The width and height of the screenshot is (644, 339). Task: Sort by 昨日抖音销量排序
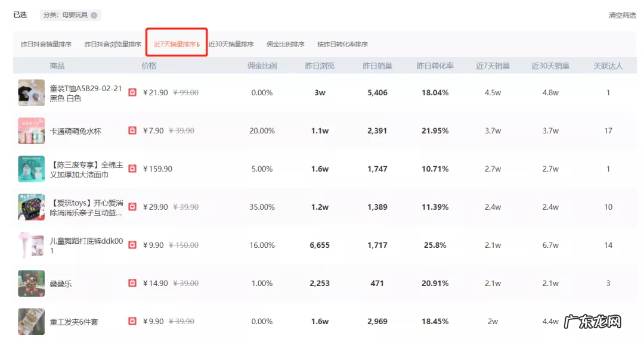tap(46, 44)
